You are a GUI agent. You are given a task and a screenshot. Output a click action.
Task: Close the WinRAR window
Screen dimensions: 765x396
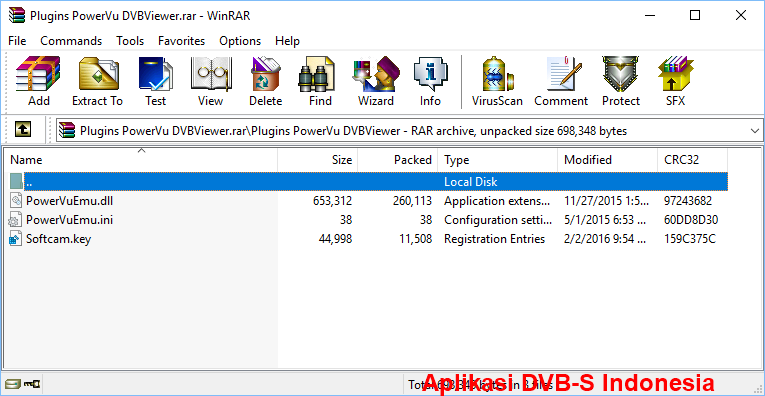click(741, 15)
